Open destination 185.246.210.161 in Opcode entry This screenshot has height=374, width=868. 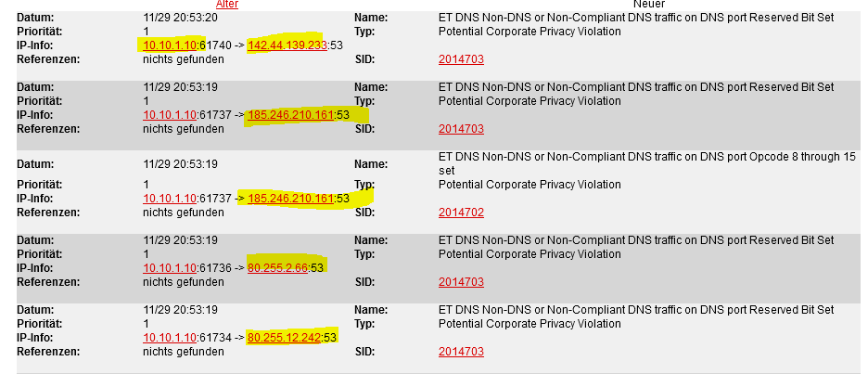(290, 199)
